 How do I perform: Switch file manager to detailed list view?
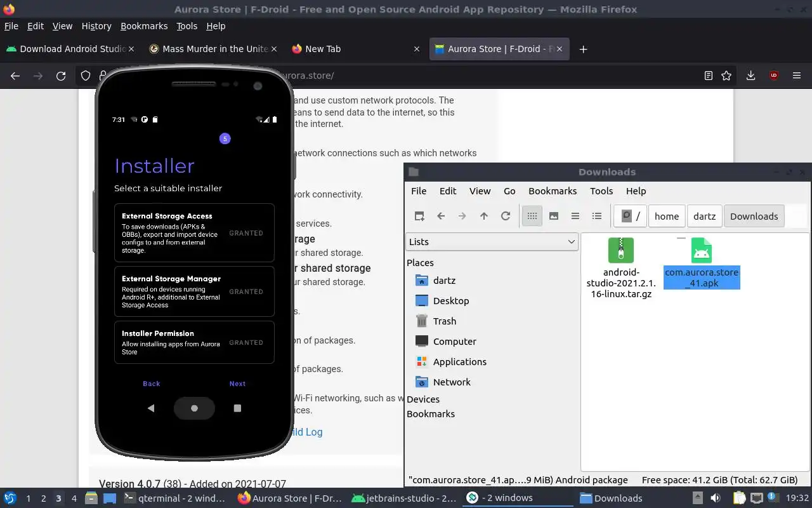pyautogui.click(x=597, y=216)
